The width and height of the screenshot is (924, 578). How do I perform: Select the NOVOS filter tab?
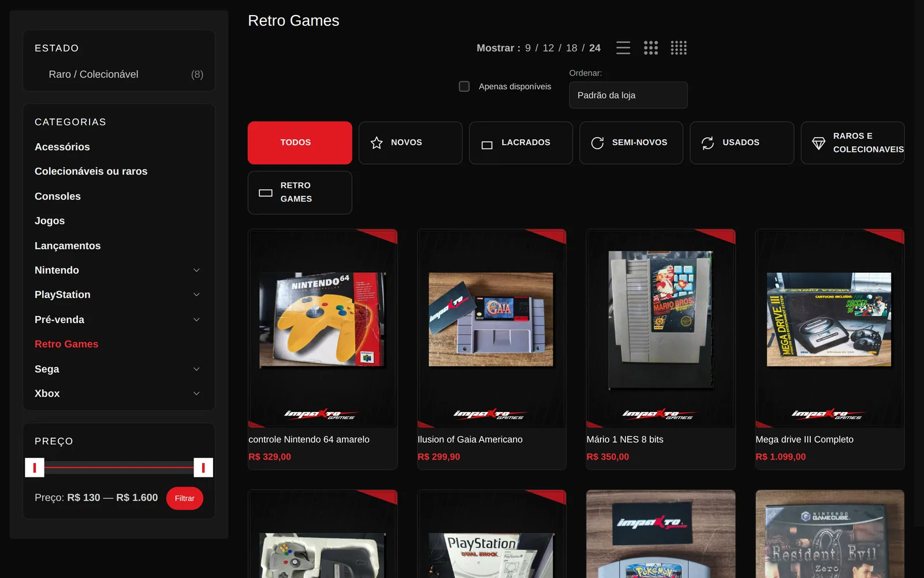pyautogui.click(x=411, y=143)
